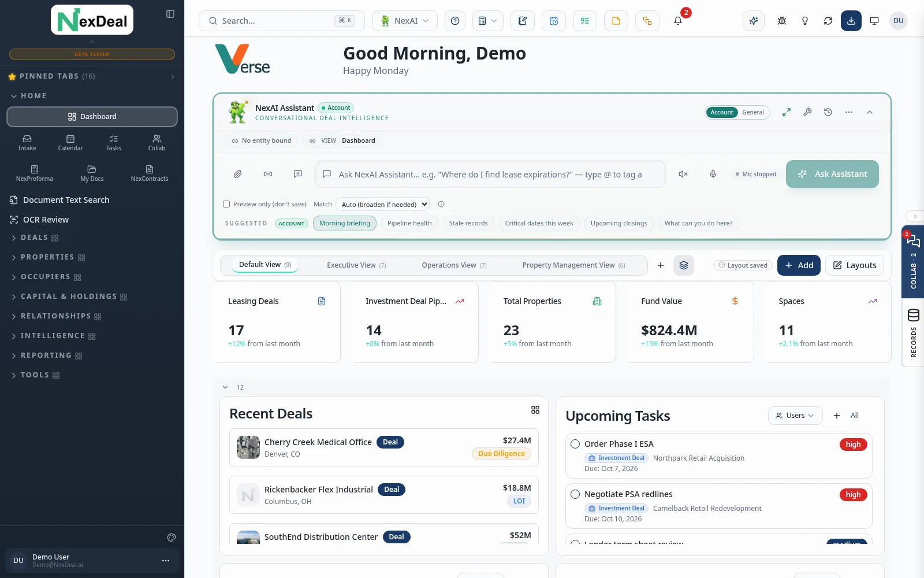Toggle Recent Deals grid view icon
Image resolution: width=924 pixels, height=578 pixels.
(x=535, y=410)
